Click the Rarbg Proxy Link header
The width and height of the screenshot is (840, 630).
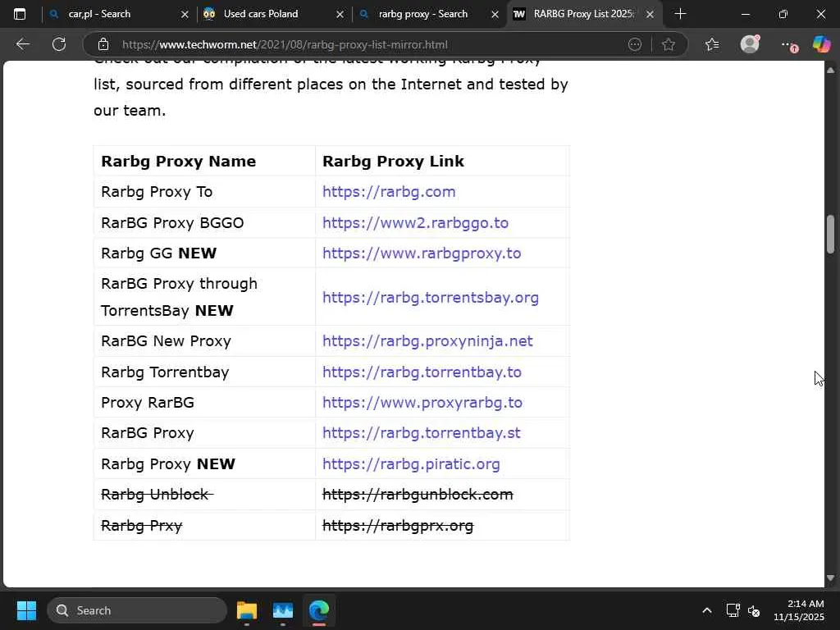coord(393,162)
